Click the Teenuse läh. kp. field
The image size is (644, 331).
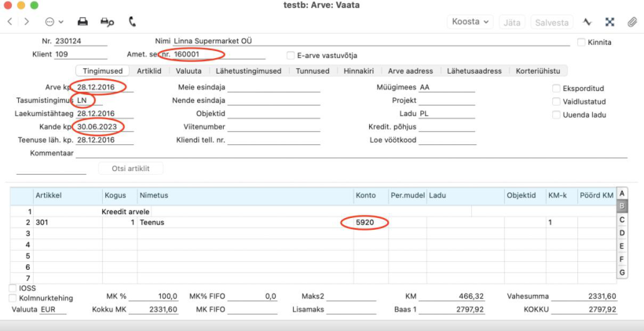(x=104, y=140)
